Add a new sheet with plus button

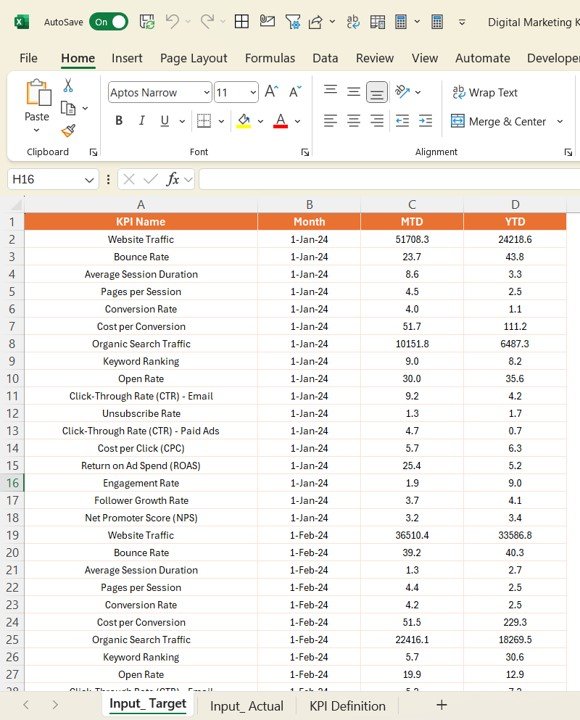tap(441, 705)
